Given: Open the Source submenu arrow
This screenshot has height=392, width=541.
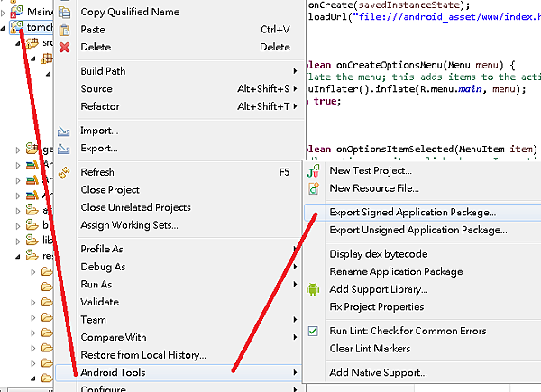Looking at the screenshot, I should pos(295,88).
